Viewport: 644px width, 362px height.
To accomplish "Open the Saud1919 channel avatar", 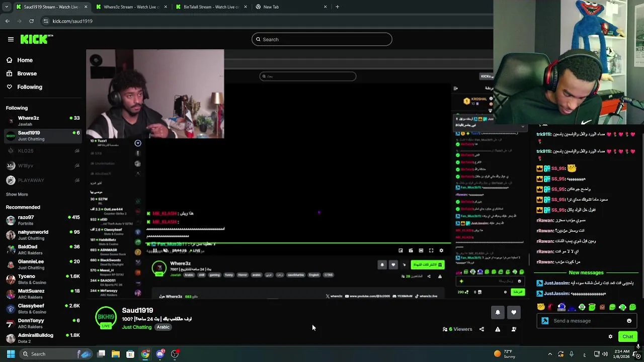I will tap(106, 318).
